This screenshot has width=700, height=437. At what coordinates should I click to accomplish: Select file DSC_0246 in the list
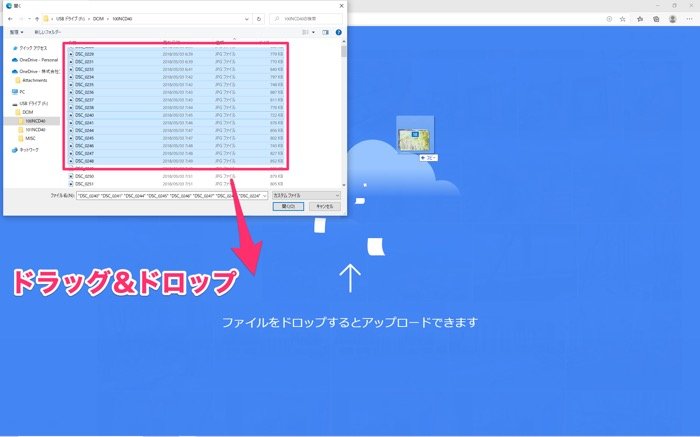click(176, 146)
